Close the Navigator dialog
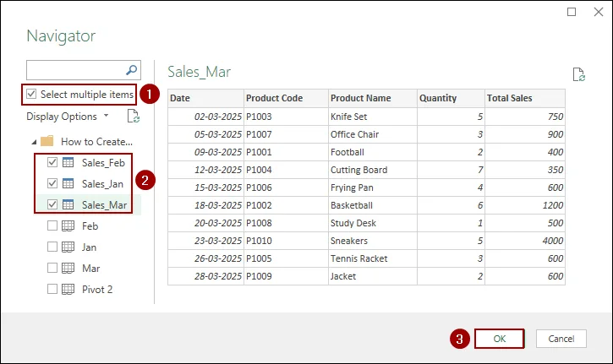The height and width of the screenshot is (364, 613). [x=598, y=12]
